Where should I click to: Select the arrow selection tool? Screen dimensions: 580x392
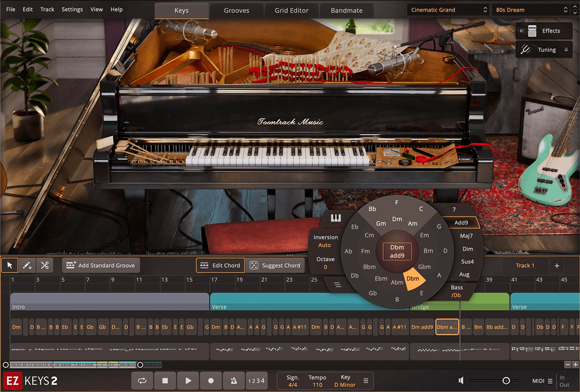[9, 265]
